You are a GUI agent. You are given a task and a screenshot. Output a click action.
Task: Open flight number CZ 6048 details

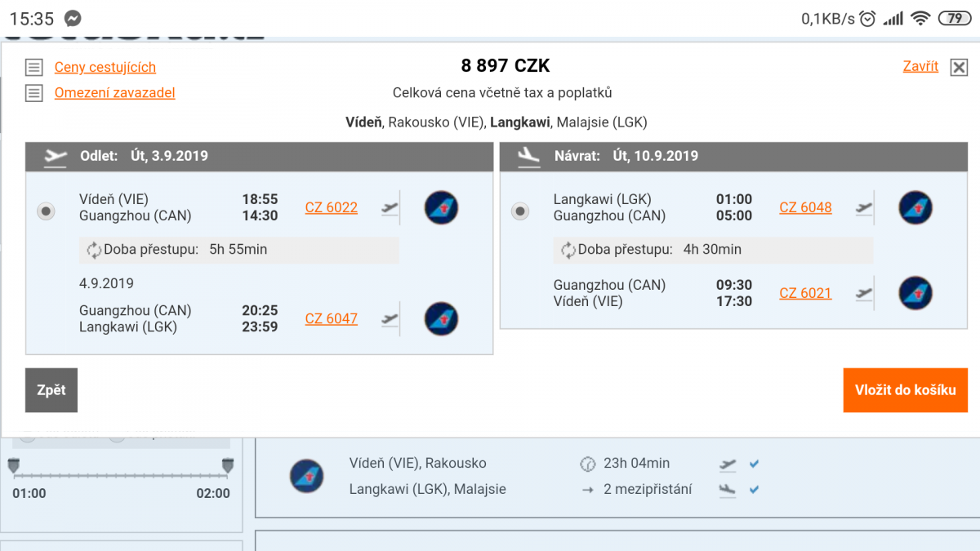pyautogui.click(x=805, y=207)
